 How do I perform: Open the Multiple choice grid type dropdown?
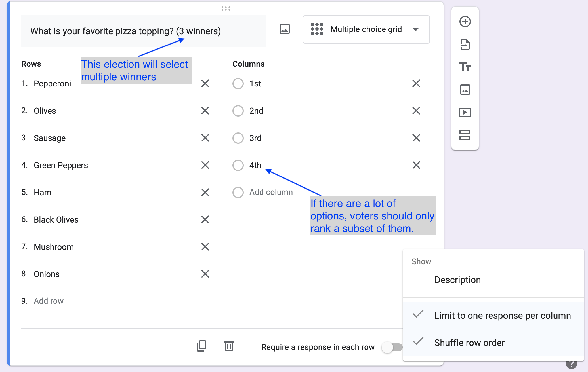pyautogui.click(x=366, y=29)
